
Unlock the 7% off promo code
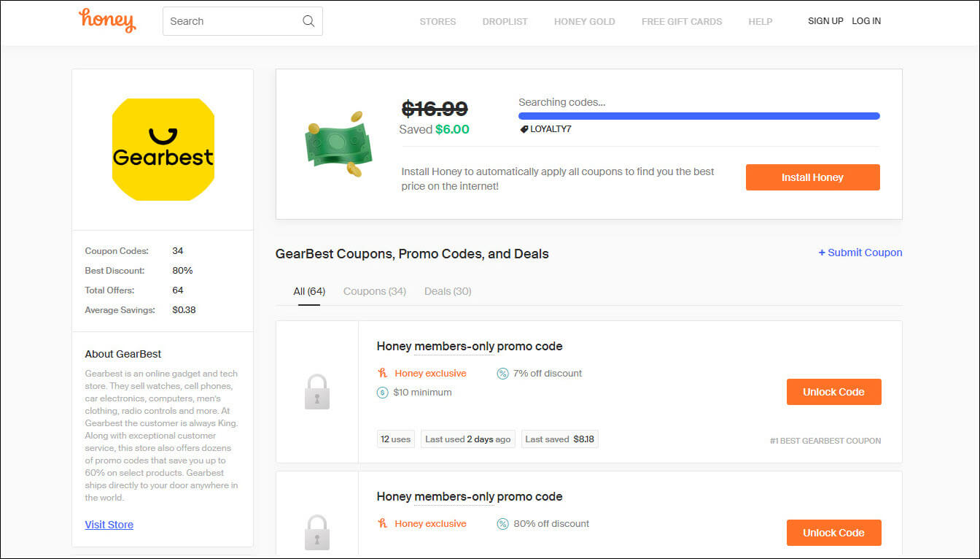click(x=833, y=392)
